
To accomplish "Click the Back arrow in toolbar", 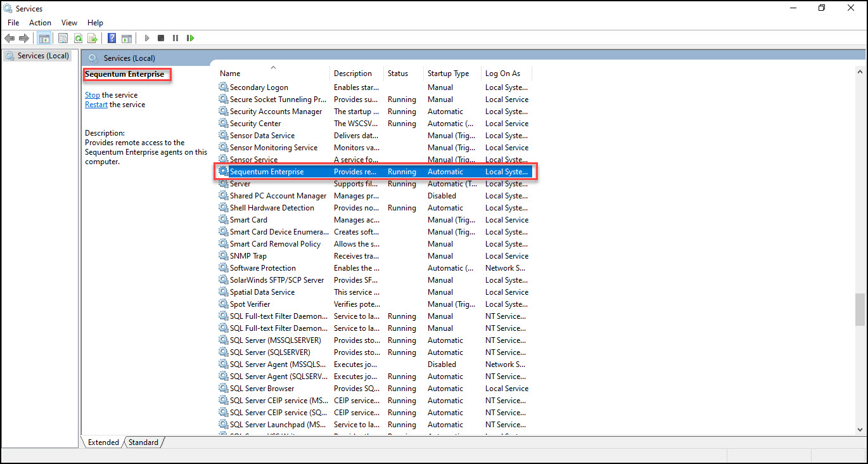I will (10, 38).
